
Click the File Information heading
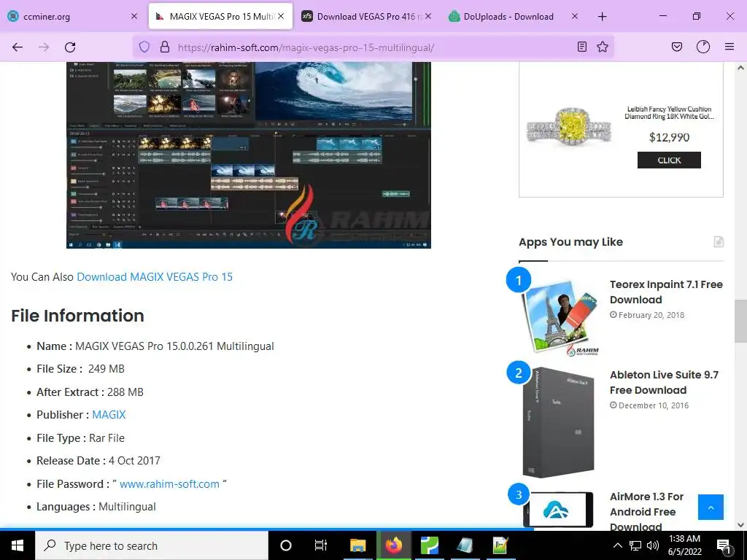[x=77, y=316]
